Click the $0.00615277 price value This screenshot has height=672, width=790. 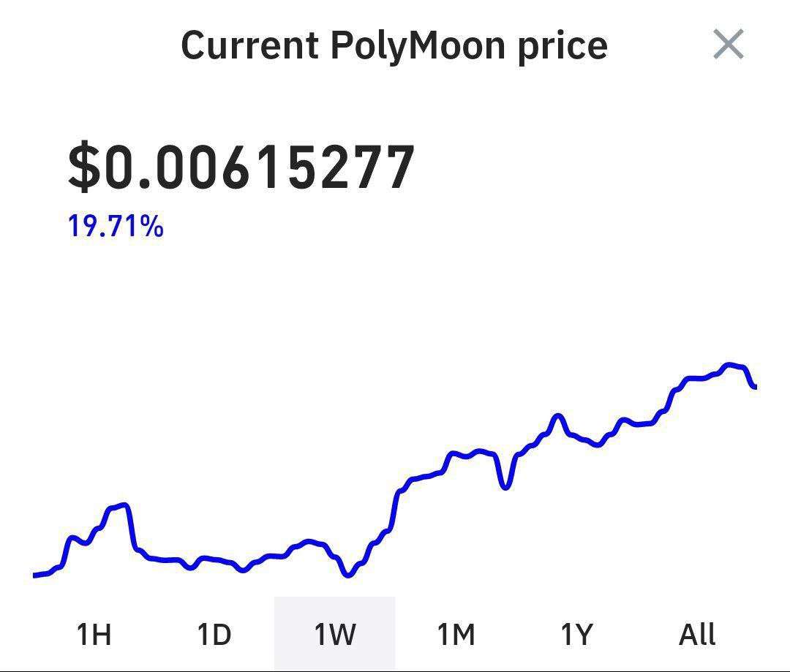click(x=241, y=168)
